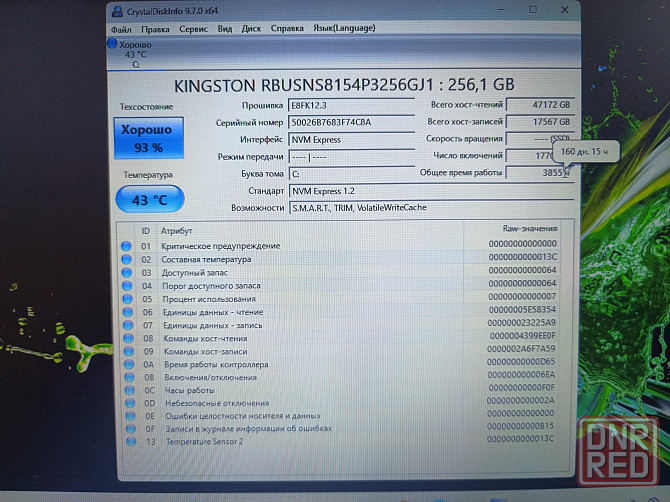Click status icon of Критическое предупреждение row

coord(126,246)
